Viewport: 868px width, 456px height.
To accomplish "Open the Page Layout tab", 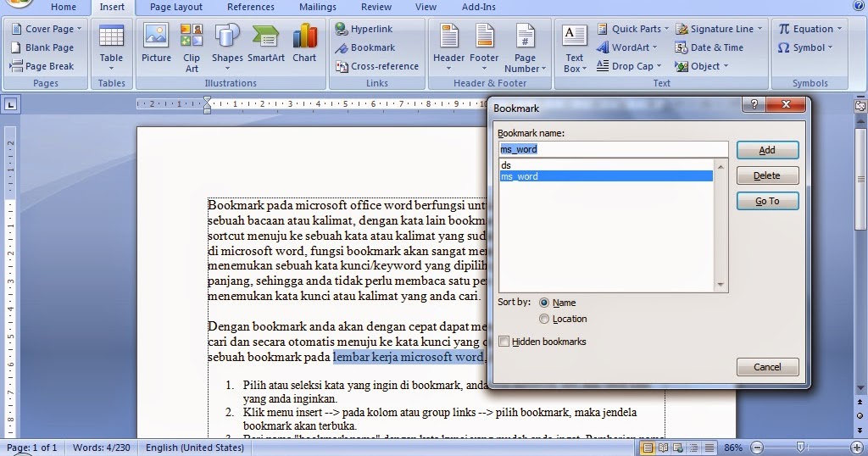I will [176, 7].
